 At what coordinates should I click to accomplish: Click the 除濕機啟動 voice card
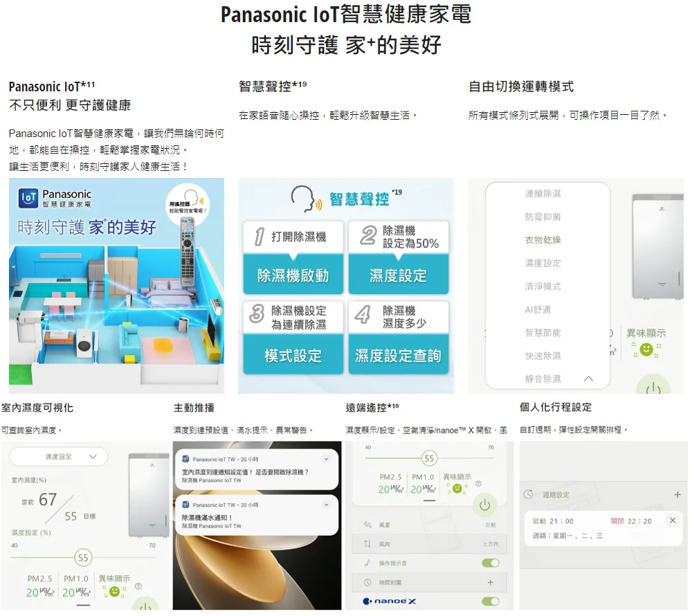[293, 274]
